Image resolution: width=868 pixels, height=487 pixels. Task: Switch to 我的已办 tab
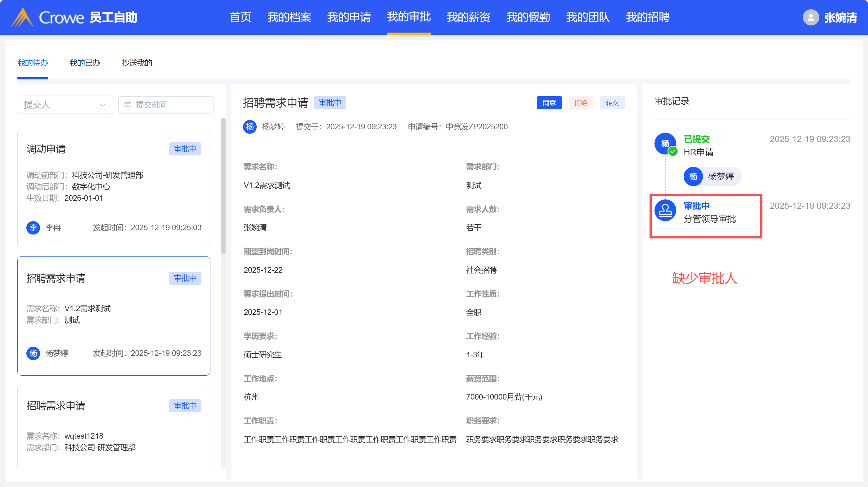click(85, 63)
